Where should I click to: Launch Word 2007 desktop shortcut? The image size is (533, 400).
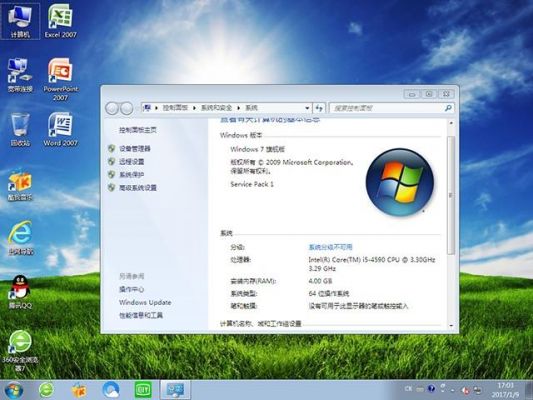point(61,129)
